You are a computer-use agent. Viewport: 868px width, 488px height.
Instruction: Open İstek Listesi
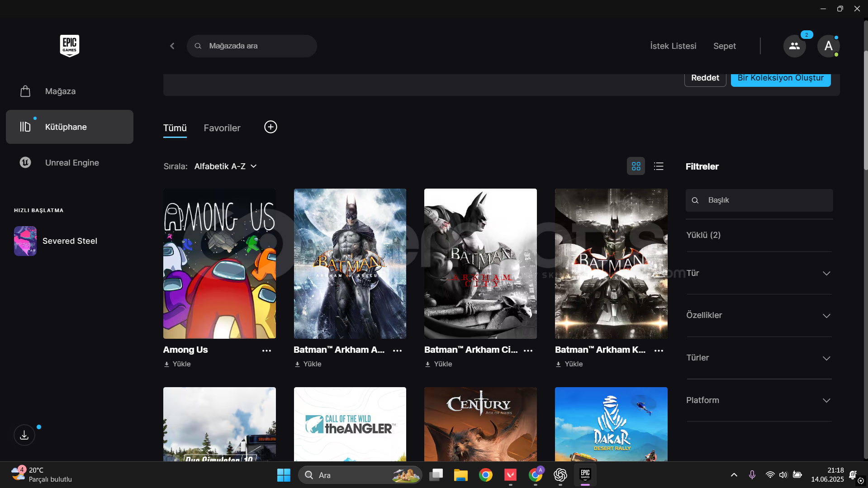tap(673, 46)
